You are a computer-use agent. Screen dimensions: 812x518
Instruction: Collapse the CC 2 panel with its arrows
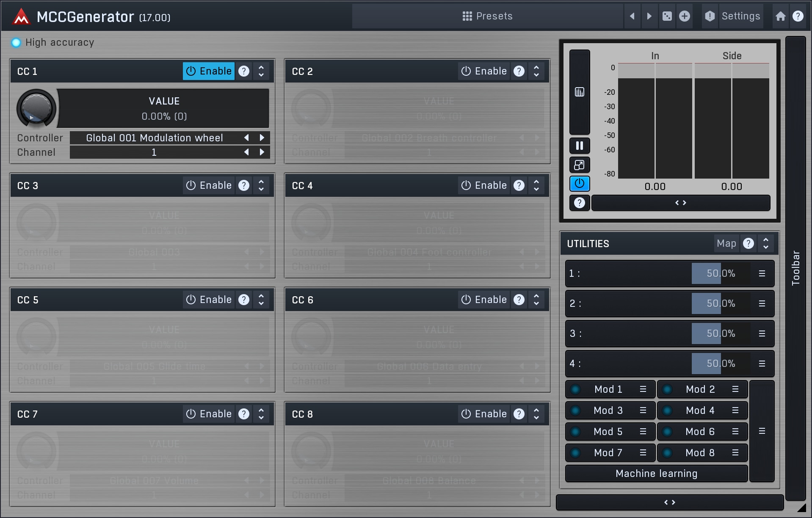tap(536, 71)
